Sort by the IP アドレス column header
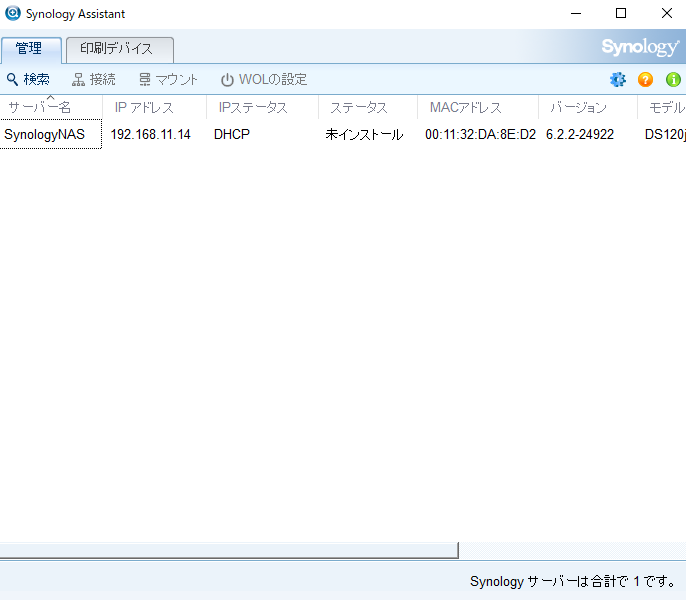686x600 pixels. (x=154, y=107)
